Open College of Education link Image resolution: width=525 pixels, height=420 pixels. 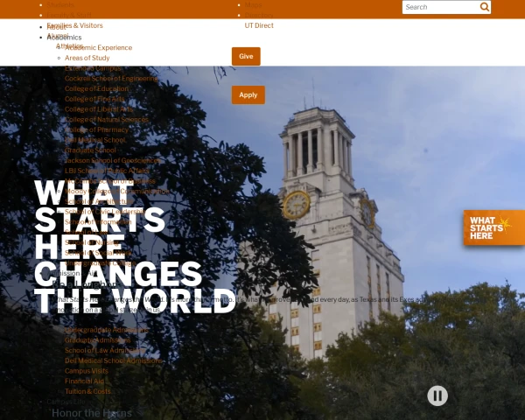(x=96, y=88)
